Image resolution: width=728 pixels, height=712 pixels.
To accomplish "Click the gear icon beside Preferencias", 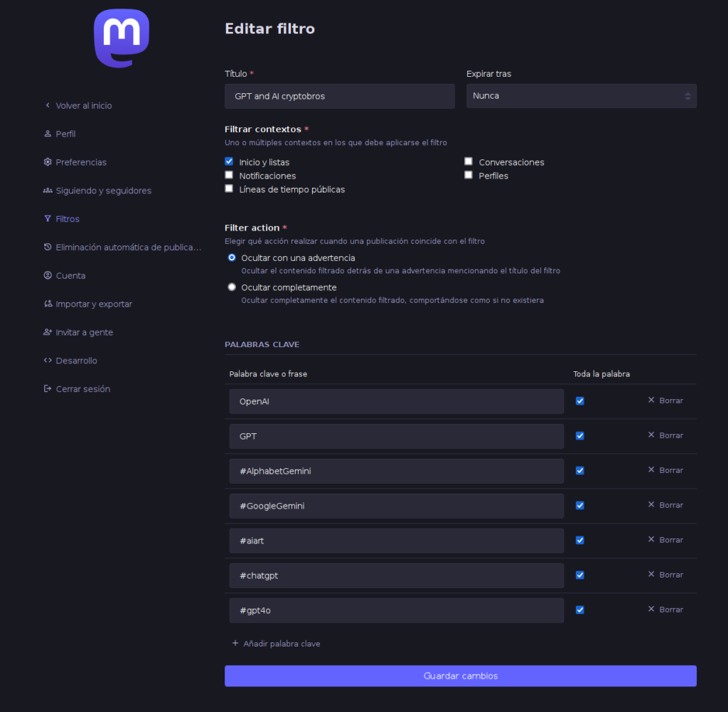I will pos(48,162).
